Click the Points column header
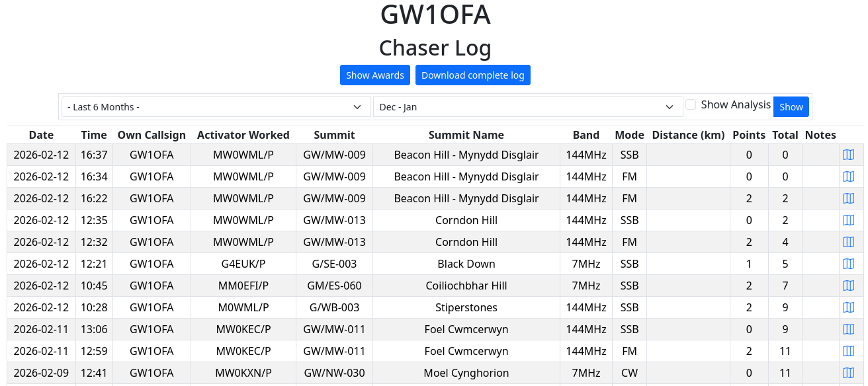868x386 pixels. click(x=749, y=135)
